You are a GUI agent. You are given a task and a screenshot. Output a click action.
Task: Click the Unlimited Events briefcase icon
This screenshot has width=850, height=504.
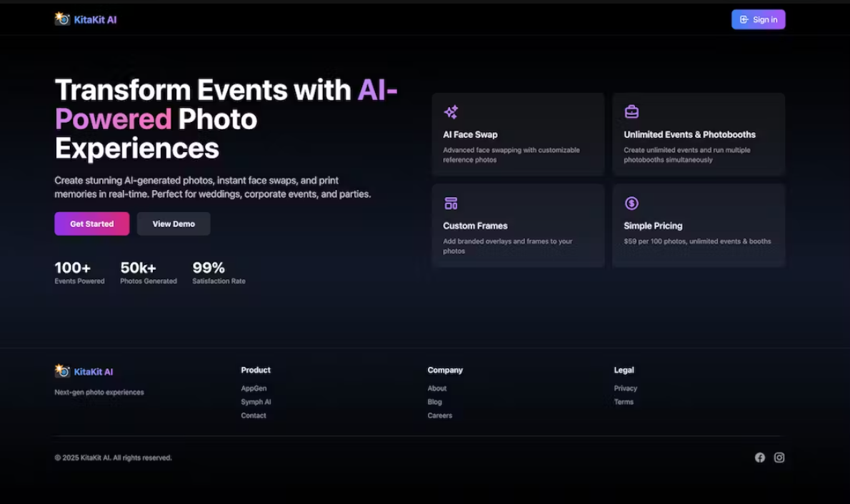click(631, 111)
